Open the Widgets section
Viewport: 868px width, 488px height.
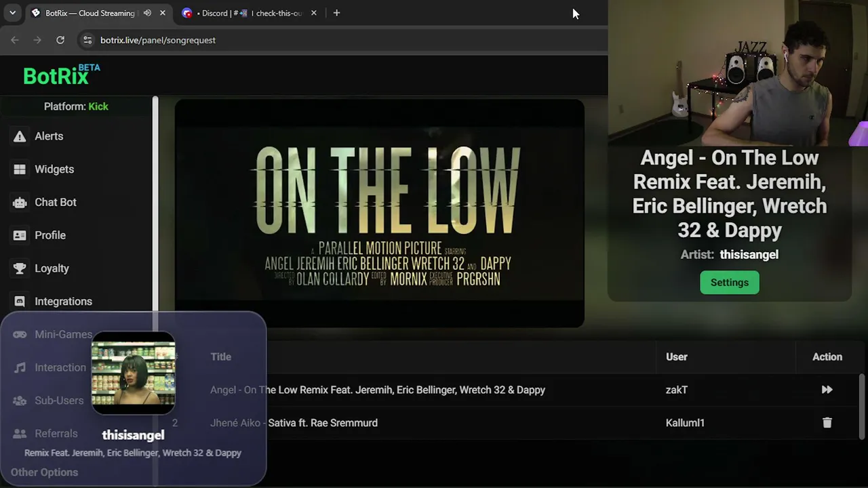[54, 169]
